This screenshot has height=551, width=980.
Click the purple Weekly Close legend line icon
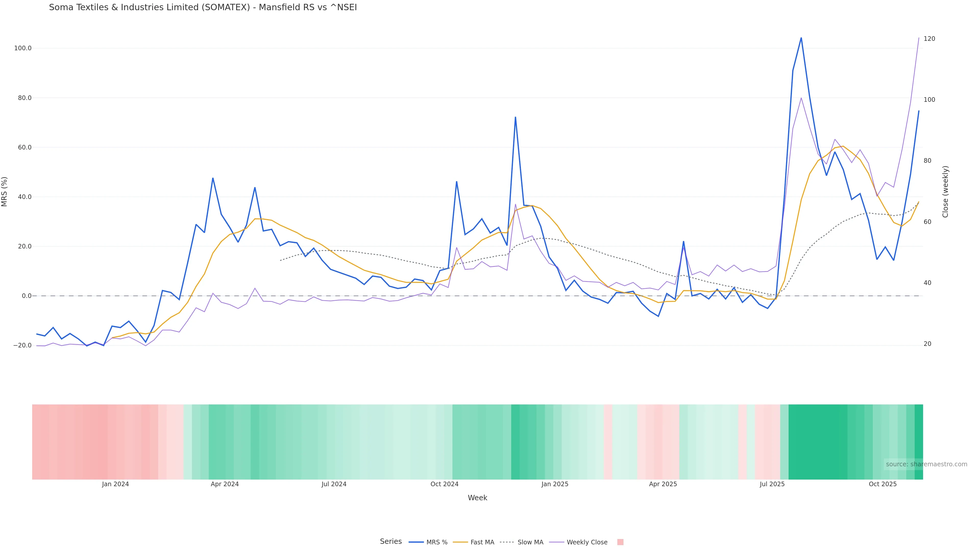click(557, 542)
